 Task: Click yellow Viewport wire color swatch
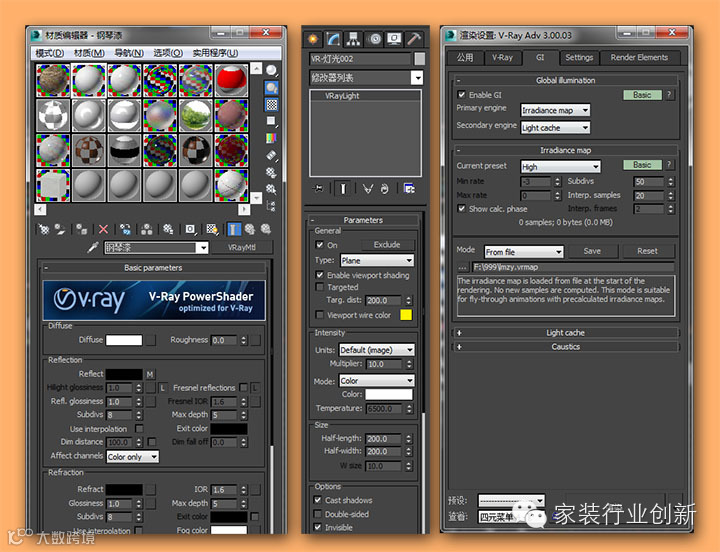(x=406, y=315)
